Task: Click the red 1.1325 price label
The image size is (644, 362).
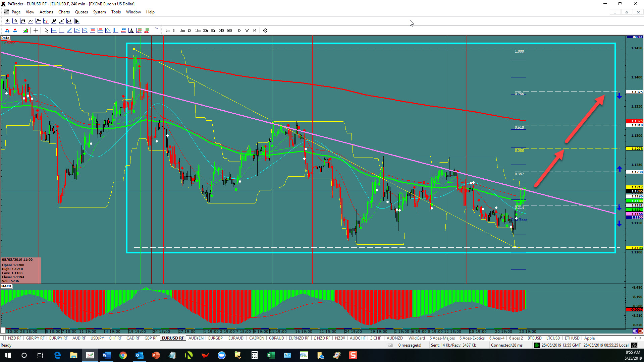Action: (x=635, y=121)
